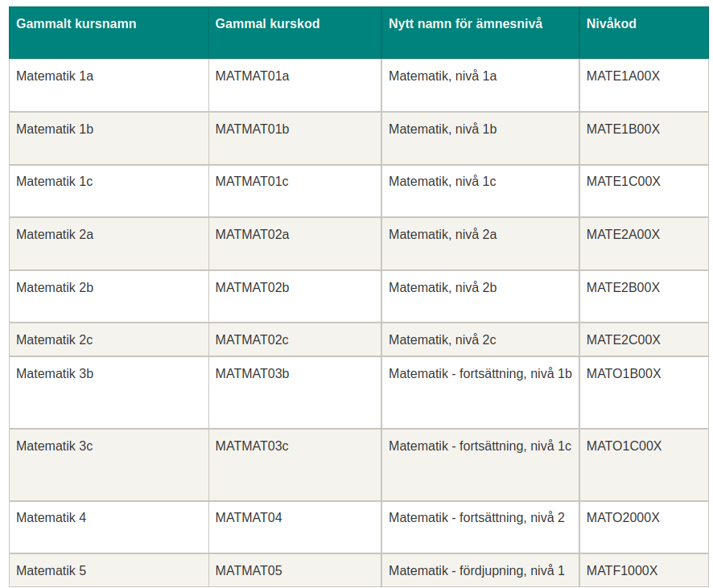This screenshot has height=588, width=713.
Task: Click the 'Gammal kurskod' column header
Action: (x=267, y=24)
